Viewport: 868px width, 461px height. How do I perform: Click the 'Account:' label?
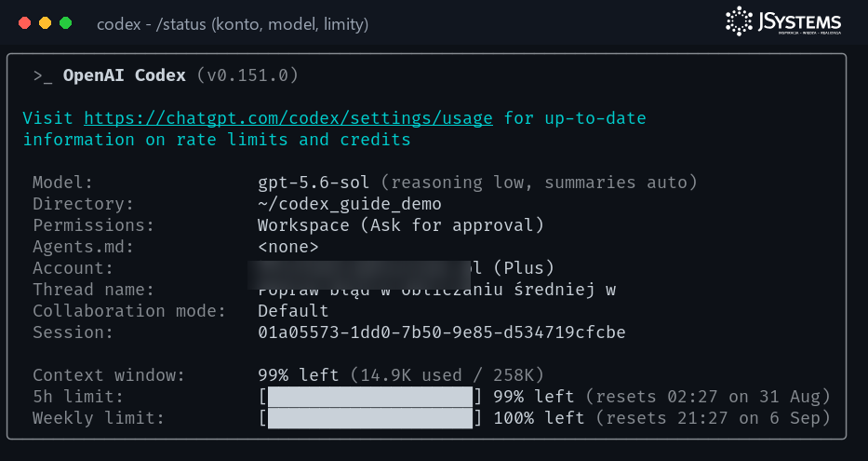[73, 267]
